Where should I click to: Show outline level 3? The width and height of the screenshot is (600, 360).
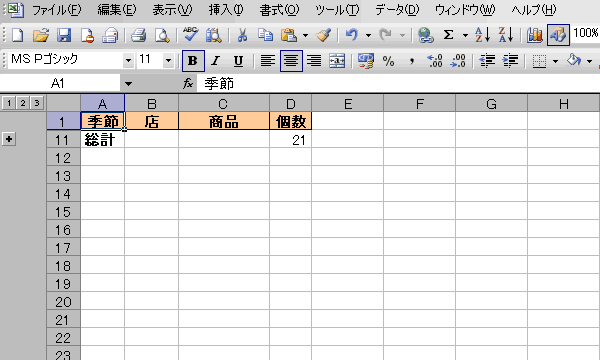(x=37, y=103)
